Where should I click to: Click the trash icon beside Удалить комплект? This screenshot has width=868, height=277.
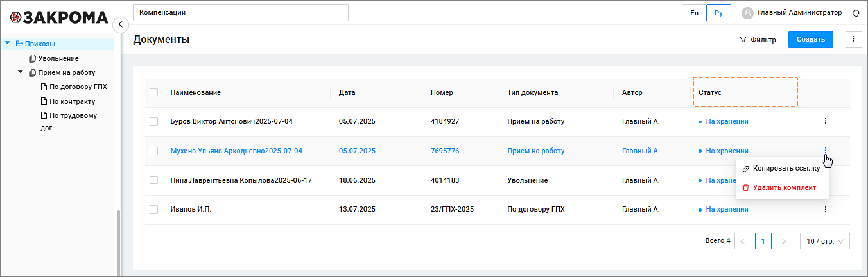point(745,188)
